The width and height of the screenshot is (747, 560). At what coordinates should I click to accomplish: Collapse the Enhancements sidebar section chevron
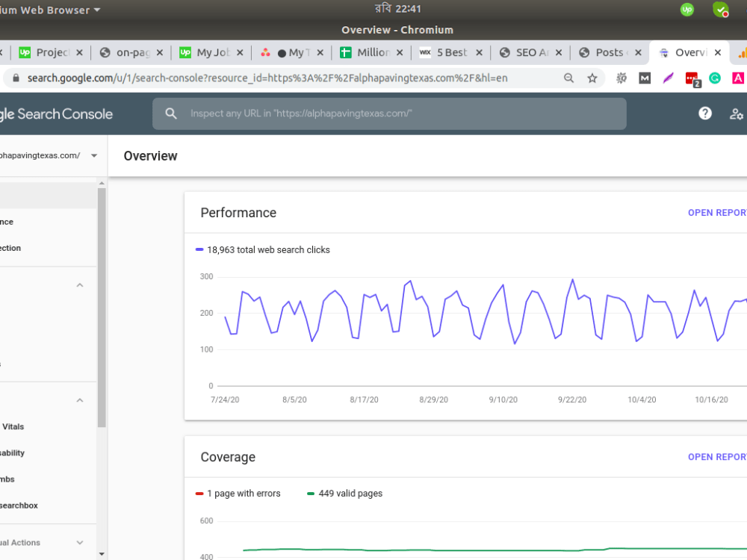[80, 400]
